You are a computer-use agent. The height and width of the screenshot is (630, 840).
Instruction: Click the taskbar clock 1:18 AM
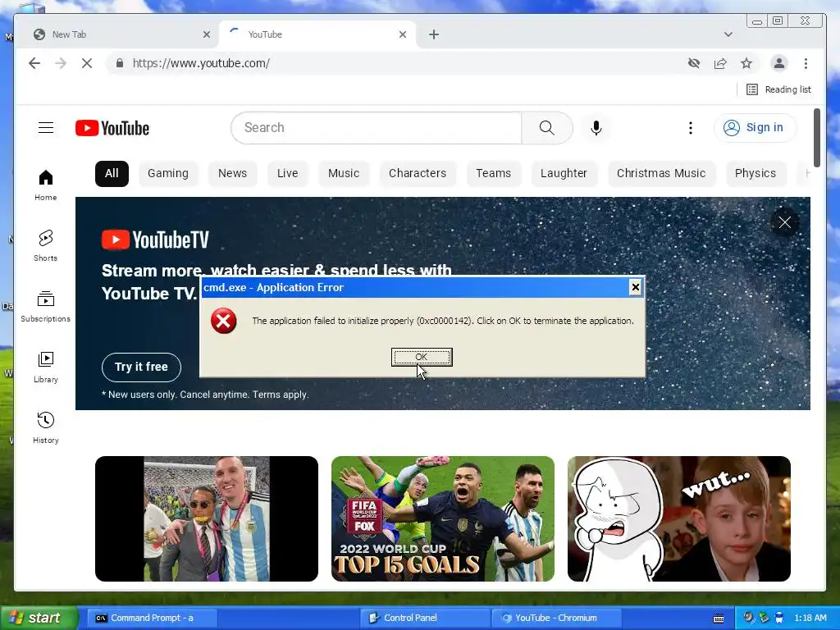810,618
